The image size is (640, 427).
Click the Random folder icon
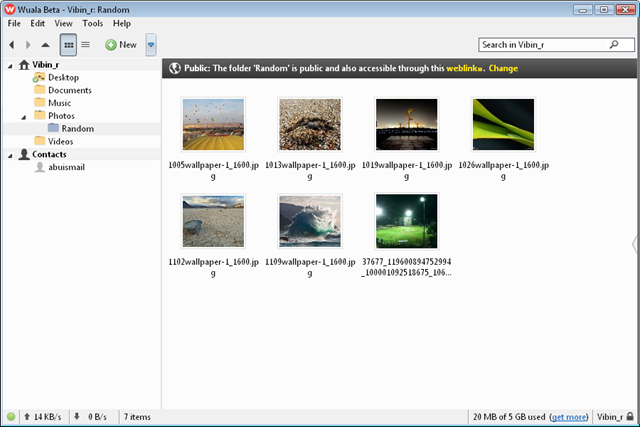tap(53, 128)
